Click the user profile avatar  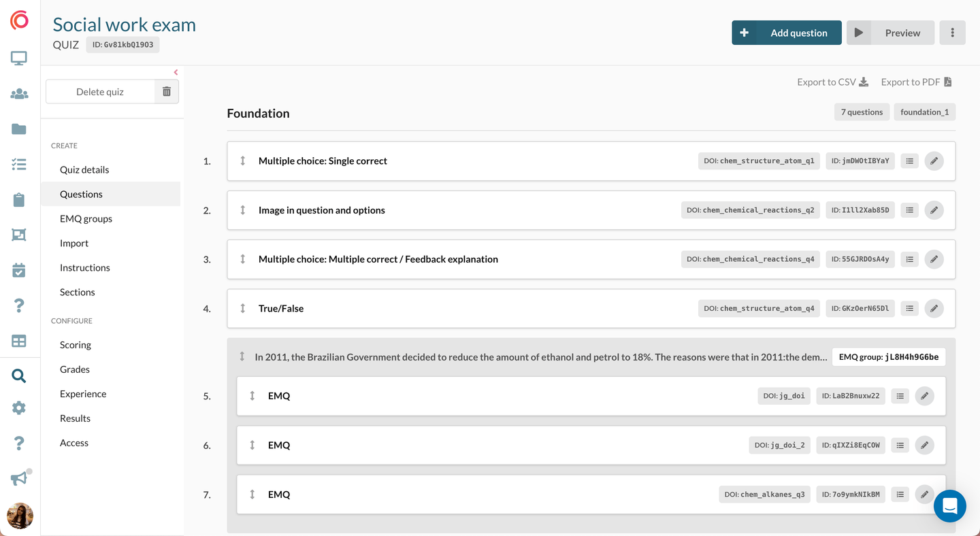point(20,516)
